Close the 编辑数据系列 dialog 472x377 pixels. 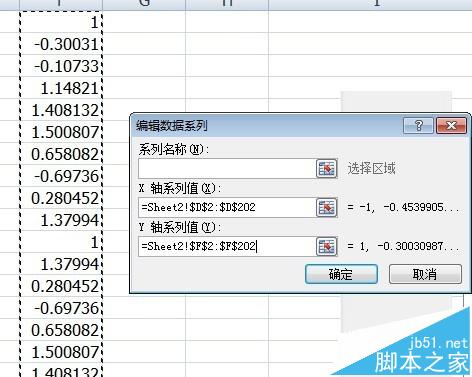point(451,125)
